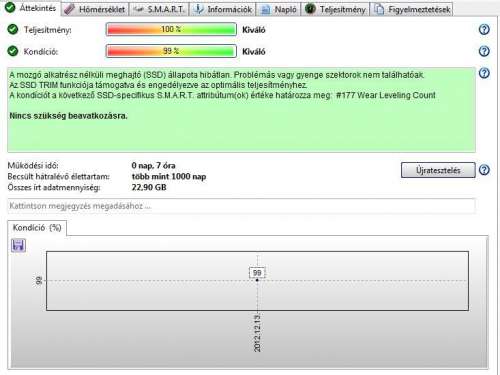Click the green check icon beside Teljesítmény
The height and width of the screenshot is (375, 500).
pyautogui.click(x=13, y=30)
